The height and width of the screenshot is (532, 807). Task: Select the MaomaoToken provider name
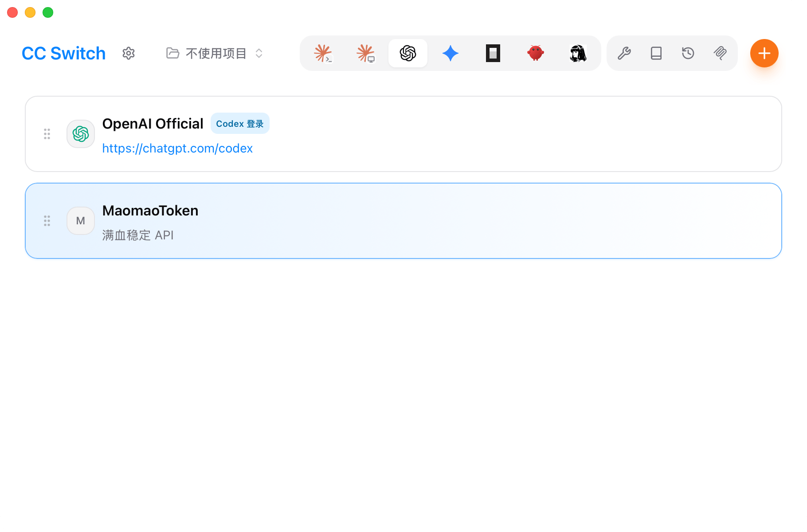150,210
